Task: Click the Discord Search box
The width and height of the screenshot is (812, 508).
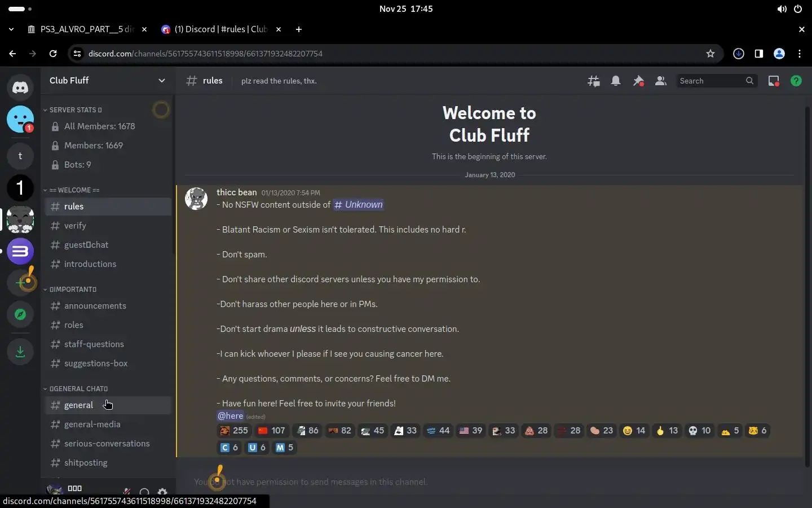Action: point(716,81)
